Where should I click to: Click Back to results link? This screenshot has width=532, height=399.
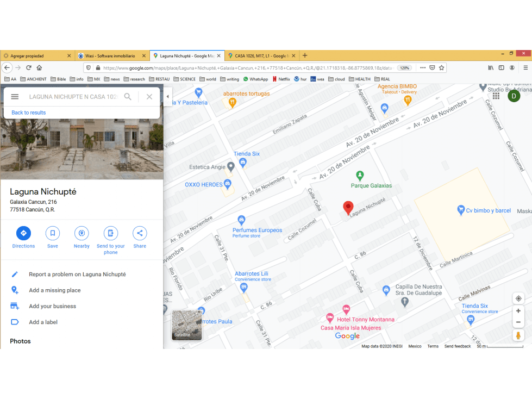[28, 113]
